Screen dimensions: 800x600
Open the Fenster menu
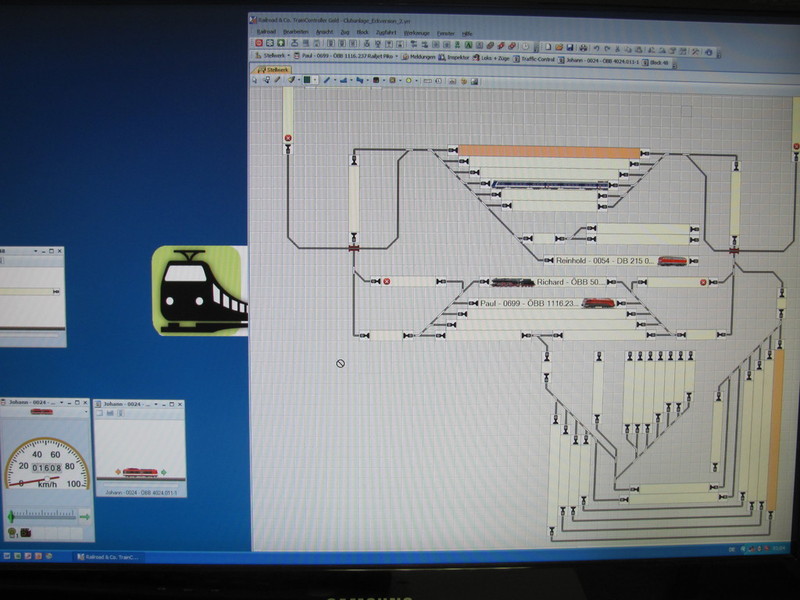coord(445,32)
